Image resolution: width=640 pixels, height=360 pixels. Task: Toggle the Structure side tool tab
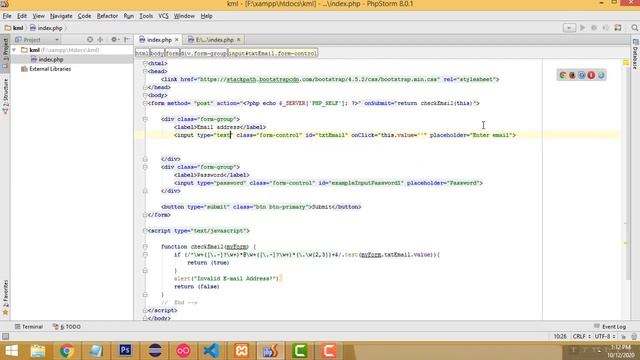[5, 95]
